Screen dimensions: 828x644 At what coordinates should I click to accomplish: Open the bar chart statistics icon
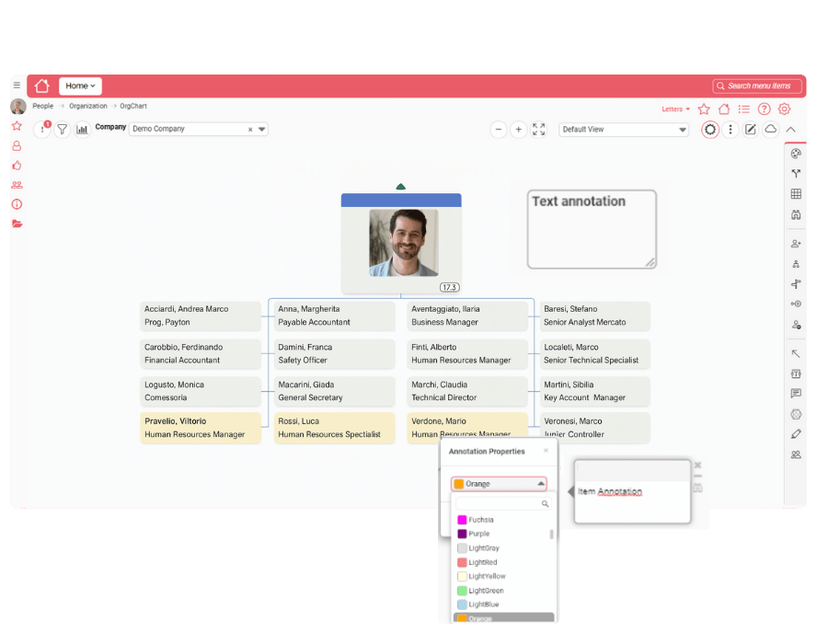click(82, 129)
